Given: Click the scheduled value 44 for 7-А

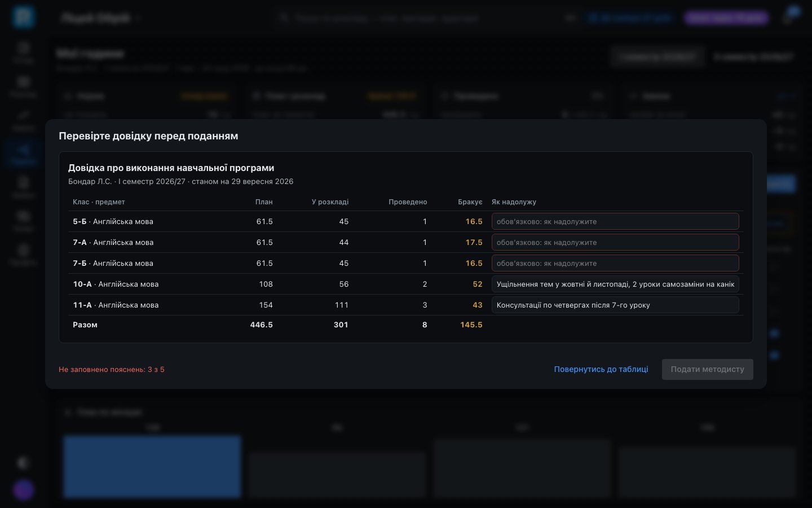Looking at the screenshot, I should 344,242.
